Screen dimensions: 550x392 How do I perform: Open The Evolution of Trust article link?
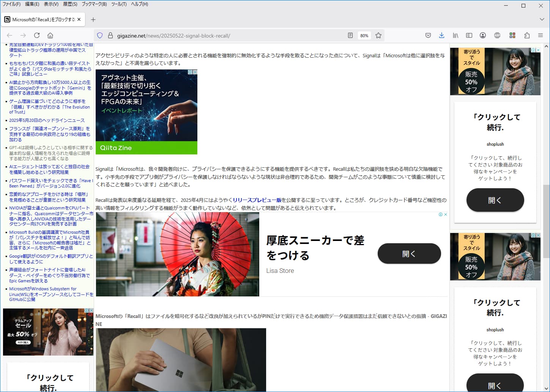[49, 107]
